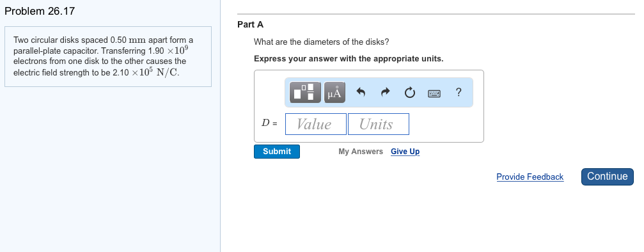This screenshot has height=252, width=644.
Task: Click the D = variable label
Action: tap(269, 123)
